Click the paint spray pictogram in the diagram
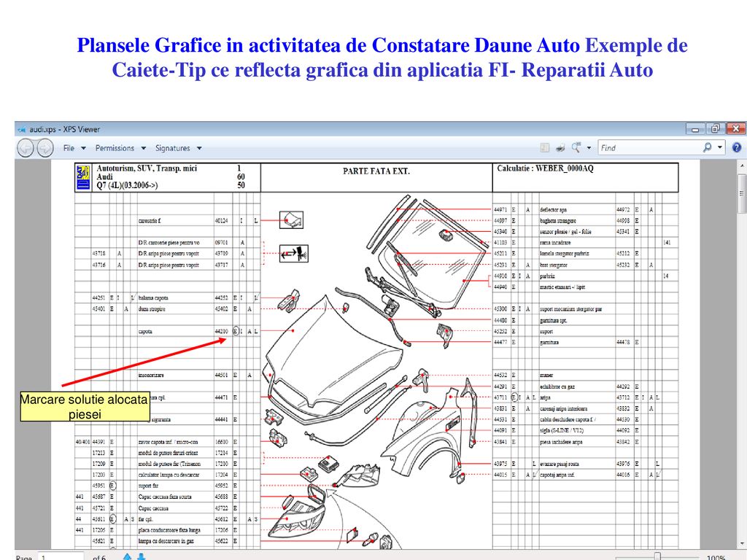This screenshot has height=560, width=747. (x=293, y=254)
